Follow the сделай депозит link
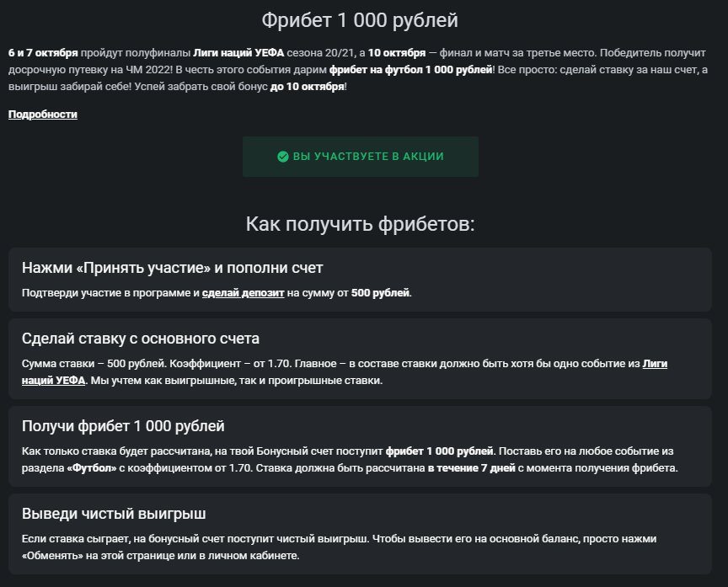Screen dimensions: 728x587 coord(243,293)
